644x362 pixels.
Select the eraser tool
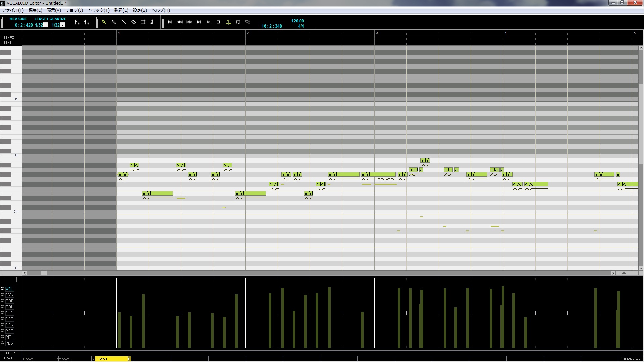point(133,22)
